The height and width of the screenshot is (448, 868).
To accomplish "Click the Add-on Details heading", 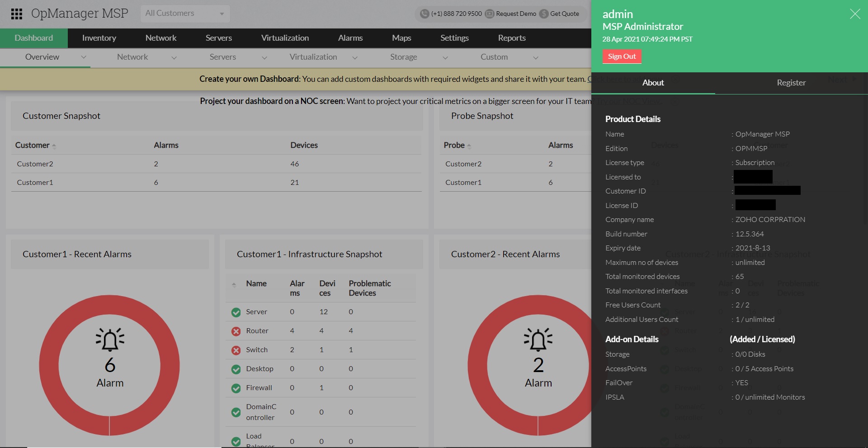I will click(x=632, y=339).
